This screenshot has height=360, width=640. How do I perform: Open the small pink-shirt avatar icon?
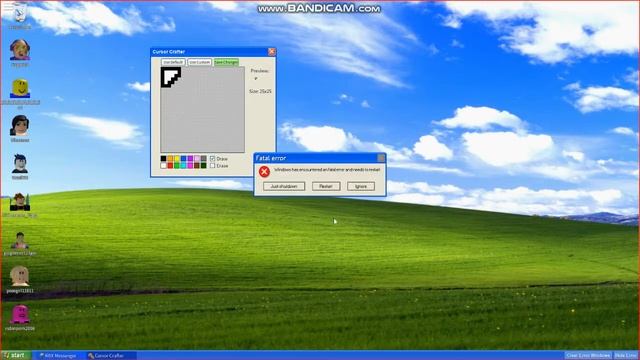[x=20, y=240]
